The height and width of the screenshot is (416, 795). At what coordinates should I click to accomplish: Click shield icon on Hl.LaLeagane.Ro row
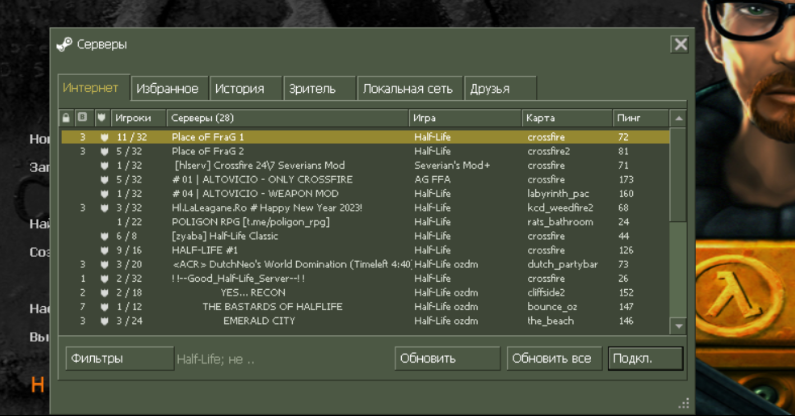[x=104, y=207]
